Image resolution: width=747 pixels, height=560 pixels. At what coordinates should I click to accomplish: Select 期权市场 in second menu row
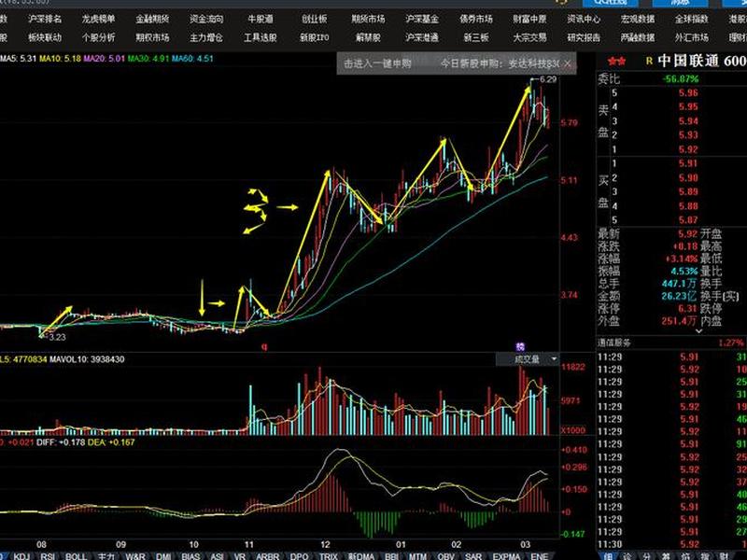click(152, 37)
